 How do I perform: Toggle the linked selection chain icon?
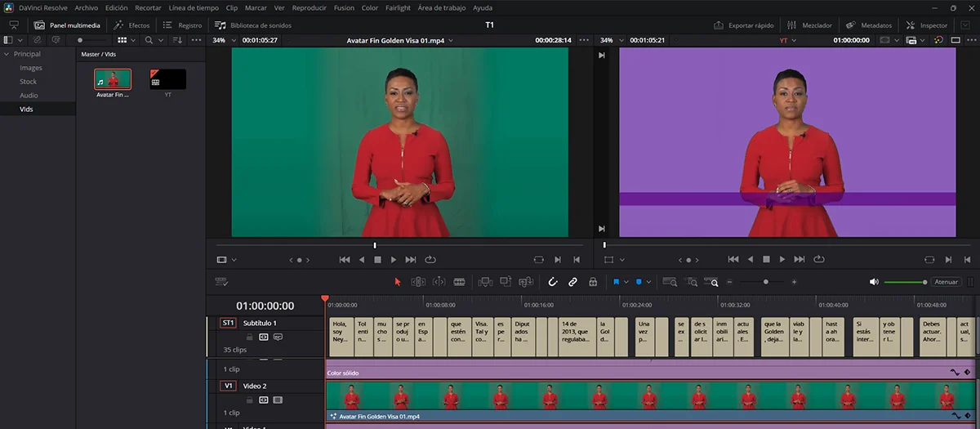click(572, 282)
